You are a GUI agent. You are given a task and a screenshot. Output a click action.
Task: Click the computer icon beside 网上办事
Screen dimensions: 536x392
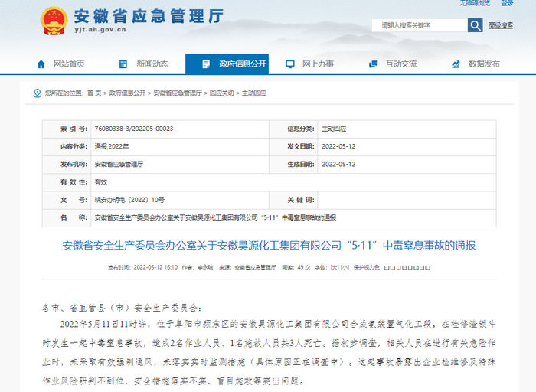click(x=289, y=64)
